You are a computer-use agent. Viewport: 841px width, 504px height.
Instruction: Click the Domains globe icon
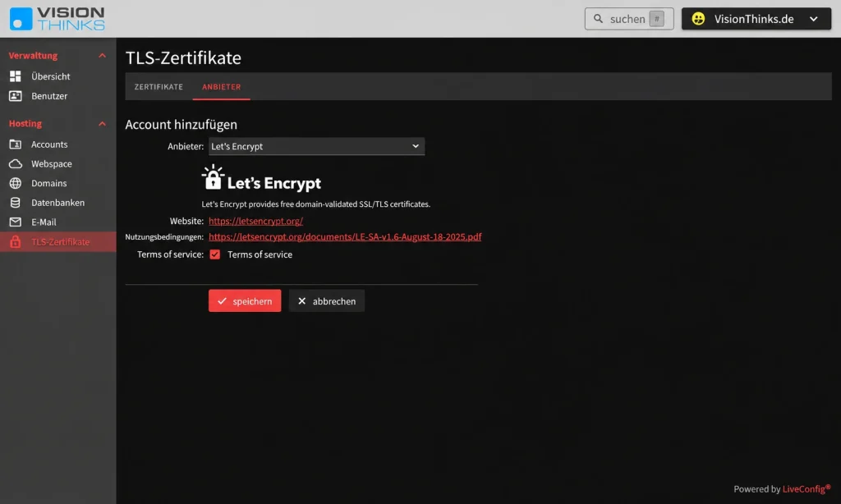tap(16, 183)
